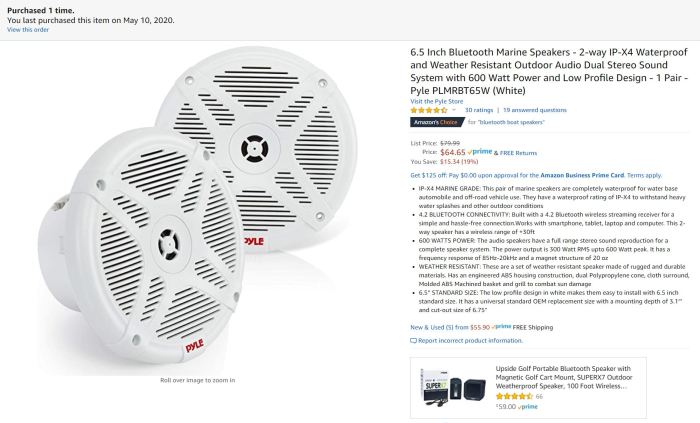Click the star rating icons under the title
Screen dimensions: 700x423
tap(430, 110)
